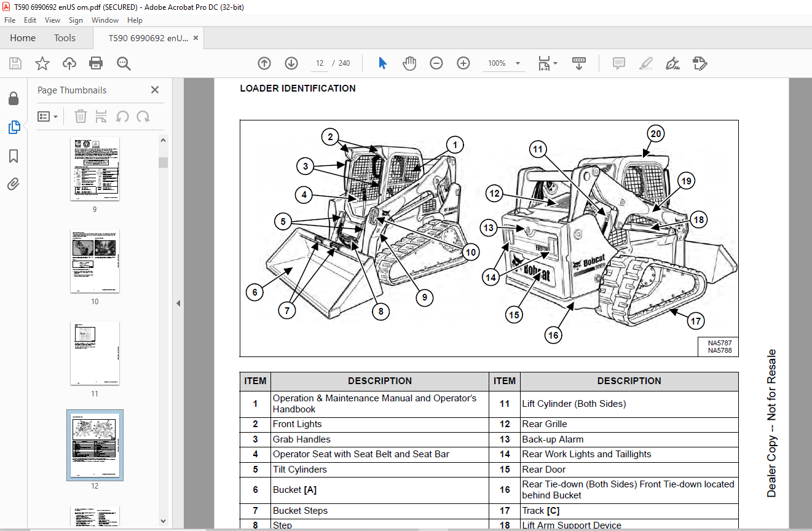The image size is (812, 531).
Task: Open the thumbnails options dropdown menu
Action: click(x=47, y=116)
